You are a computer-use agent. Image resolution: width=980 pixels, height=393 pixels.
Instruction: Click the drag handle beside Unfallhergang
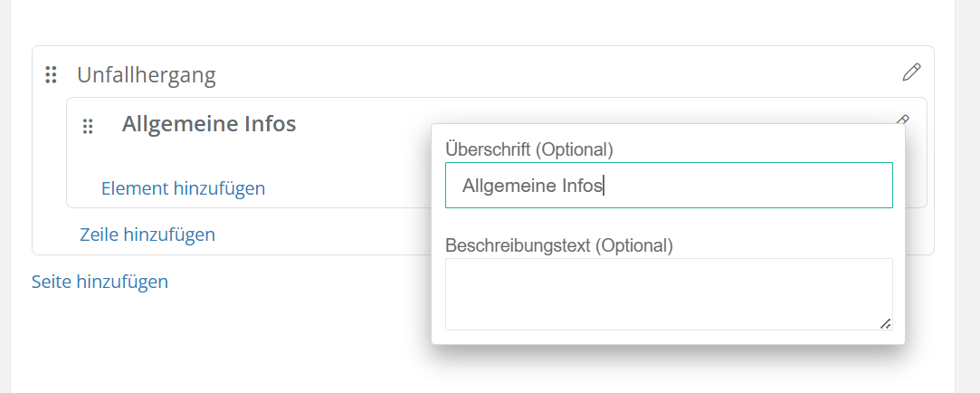[x=52, y=75]
